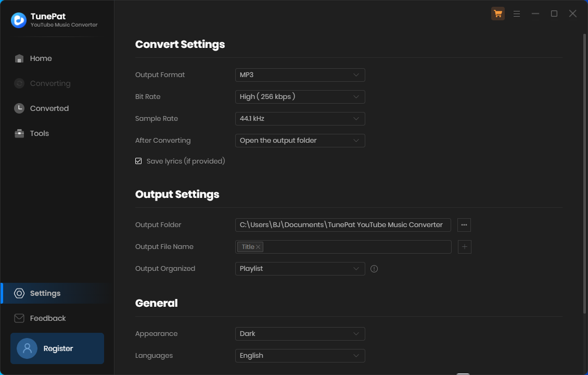The image size is (588, 375).
Task: Click the Languages label
Action: (154, 356)
